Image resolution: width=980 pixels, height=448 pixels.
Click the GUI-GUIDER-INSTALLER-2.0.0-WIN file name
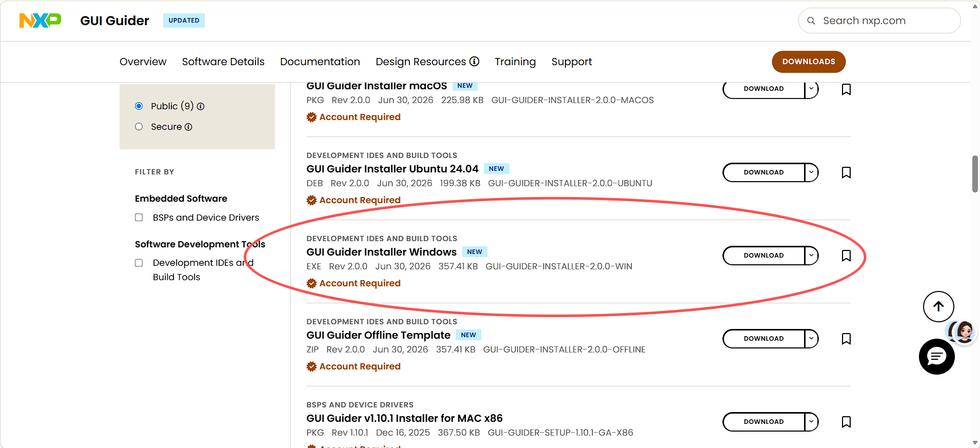click(559, 266)
